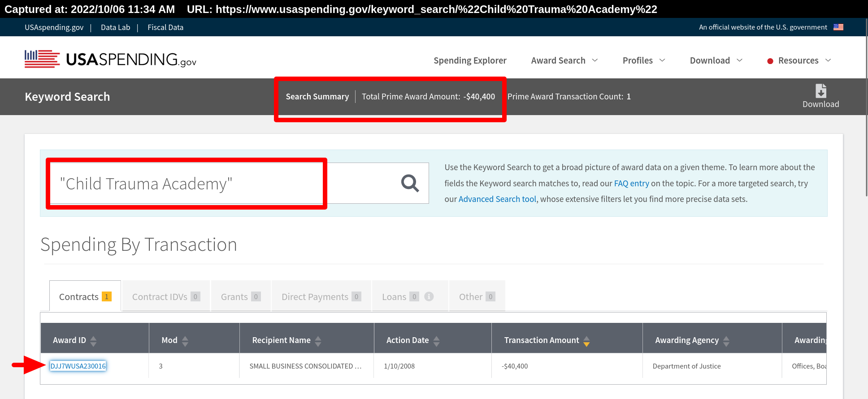Open the Data Lab link
The height and width of the screenshot is (399, 868).
(116, 27)
